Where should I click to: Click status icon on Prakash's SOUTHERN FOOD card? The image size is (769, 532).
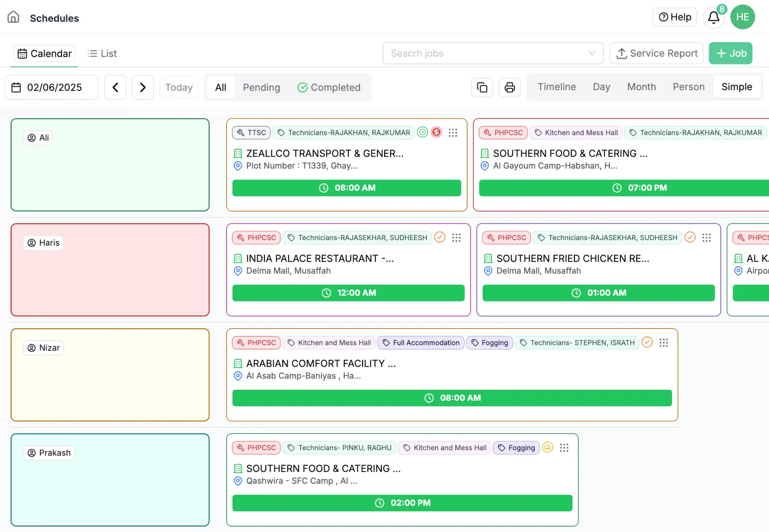[547, 447]
